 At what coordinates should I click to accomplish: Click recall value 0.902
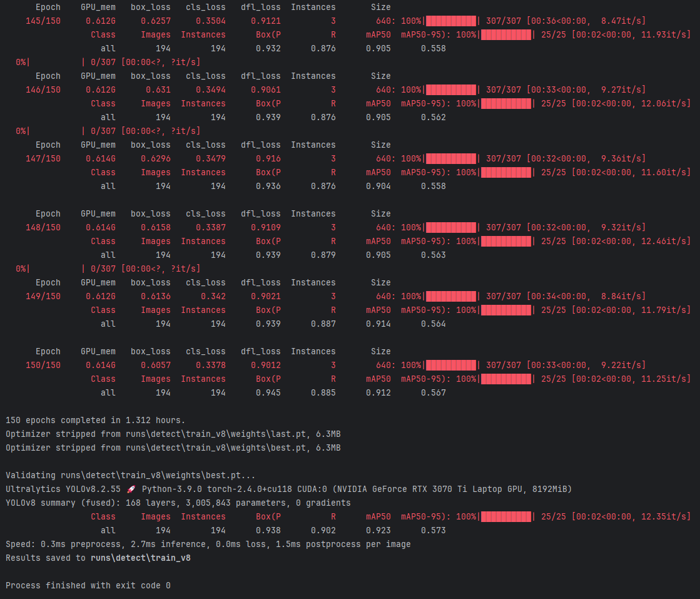[323, 530]
